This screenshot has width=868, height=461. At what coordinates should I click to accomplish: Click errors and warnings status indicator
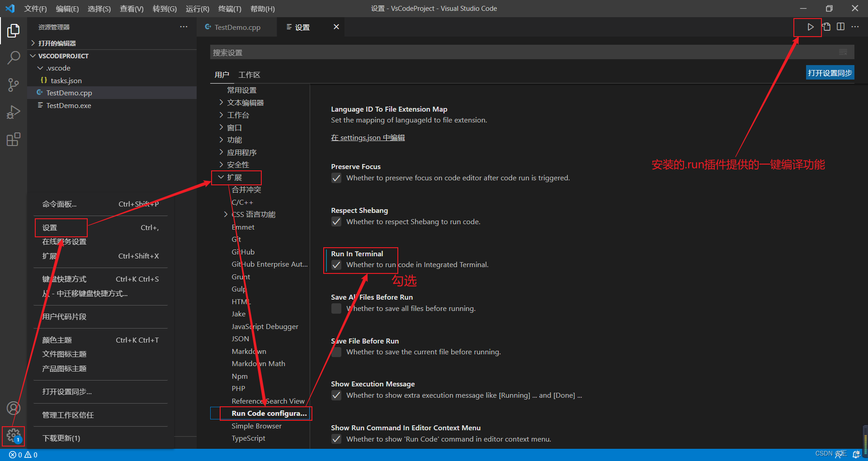pos(24,455)
